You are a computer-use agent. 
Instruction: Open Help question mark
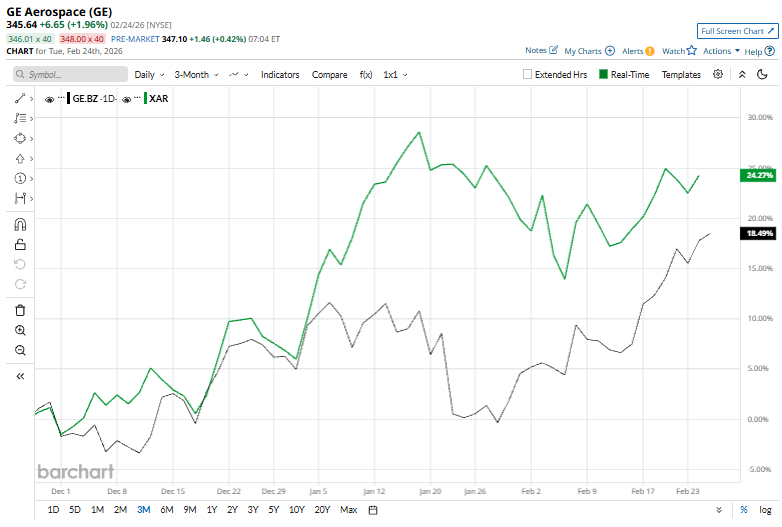click(770, 51)
